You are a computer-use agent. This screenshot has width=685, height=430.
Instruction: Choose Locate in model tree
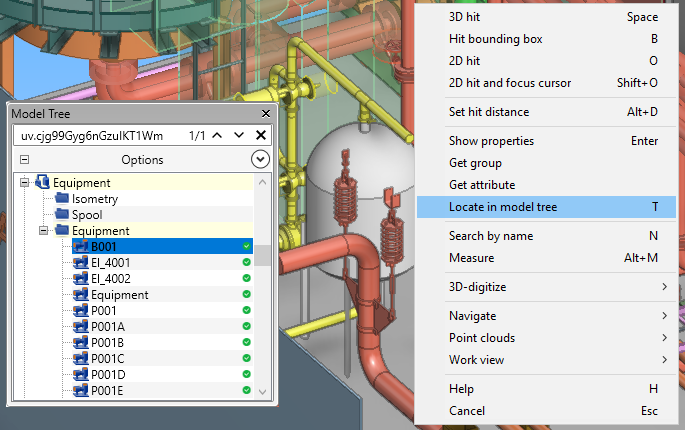(503, 207)
